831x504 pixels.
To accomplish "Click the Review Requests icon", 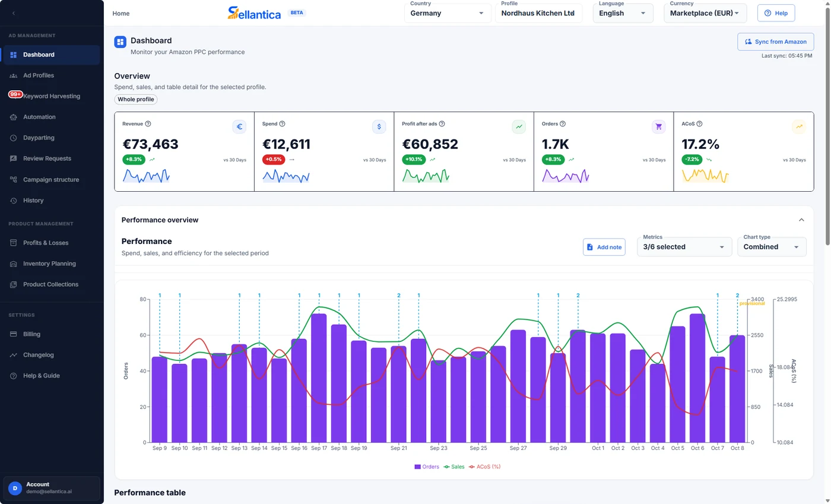I will point(14,159).
